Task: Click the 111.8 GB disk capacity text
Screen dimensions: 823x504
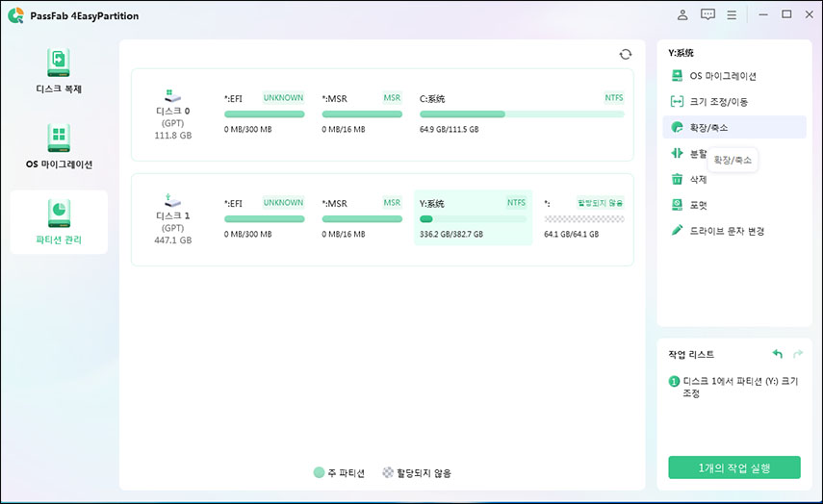Action: (x=172, y=136)
